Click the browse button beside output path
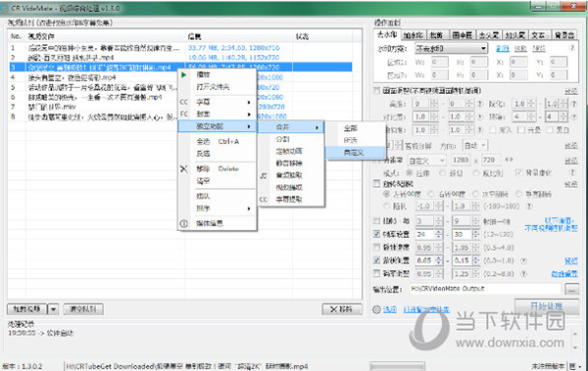 [x=571, y=290]
